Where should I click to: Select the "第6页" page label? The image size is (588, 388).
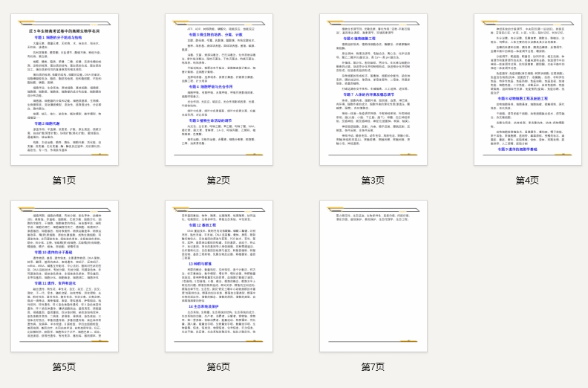219,367
